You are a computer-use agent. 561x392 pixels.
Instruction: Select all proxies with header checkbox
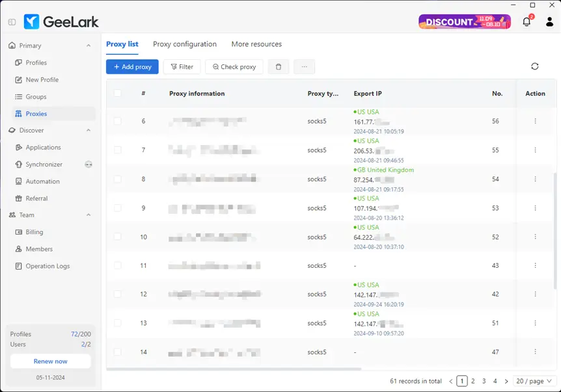tap(118, 94)
